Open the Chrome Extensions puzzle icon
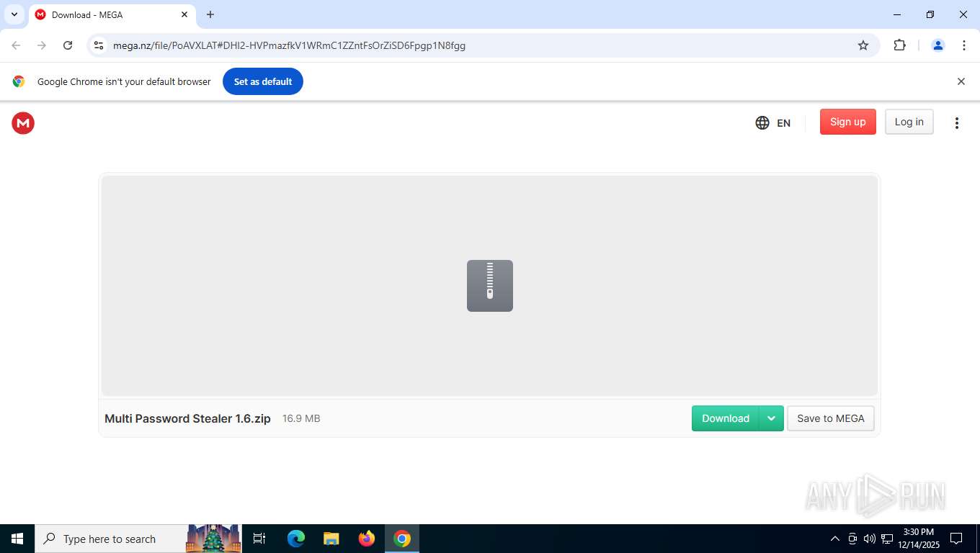Screen dimensions: 980x553 click(899, 45)
